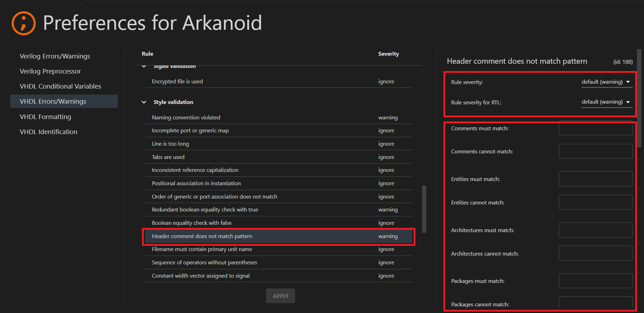Click the Architectures must match text box
Viewport: 644px width, 313px height.
click(x=595, y=230)
